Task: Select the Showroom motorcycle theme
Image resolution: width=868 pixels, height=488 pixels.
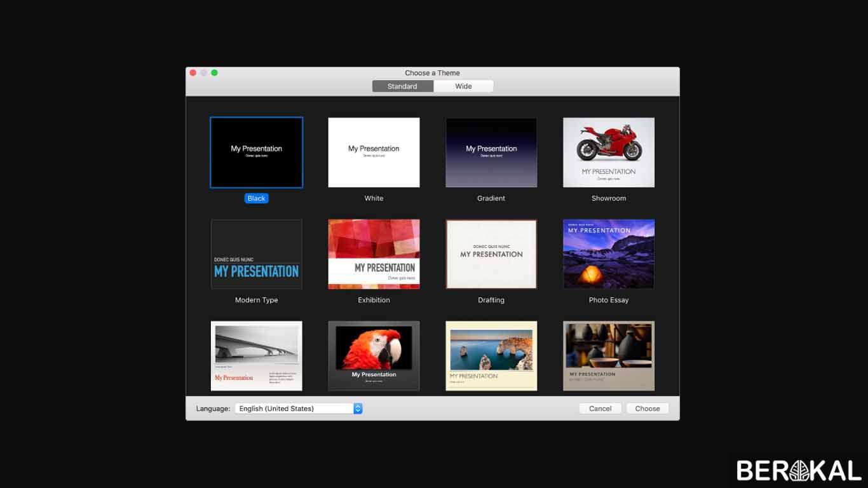Action: point(608,152)
